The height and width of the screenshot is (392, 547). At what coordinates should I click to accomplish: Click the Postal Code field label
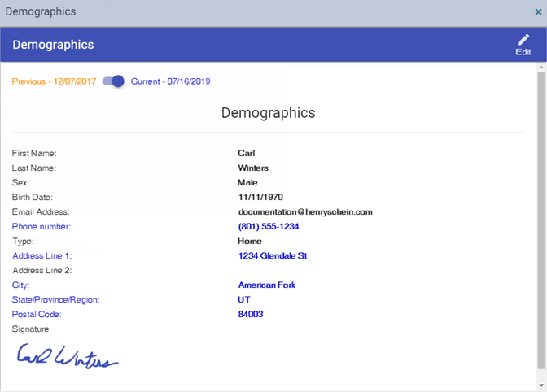[x=37, y=314]
